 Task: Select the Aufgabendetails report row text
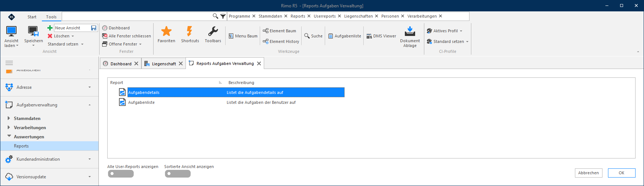pyautogui.click(x=144, y=92)
